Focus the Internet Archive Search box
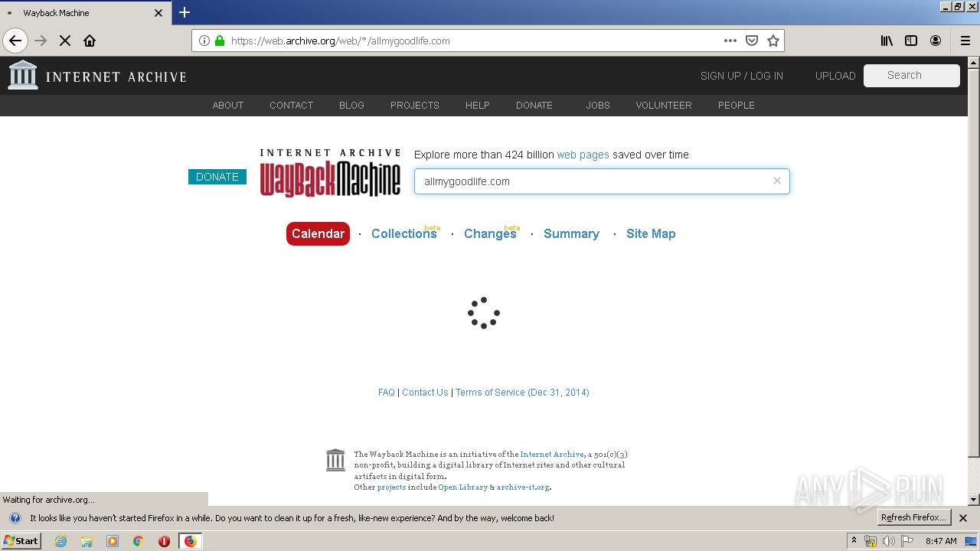 (x=912, y=75)
